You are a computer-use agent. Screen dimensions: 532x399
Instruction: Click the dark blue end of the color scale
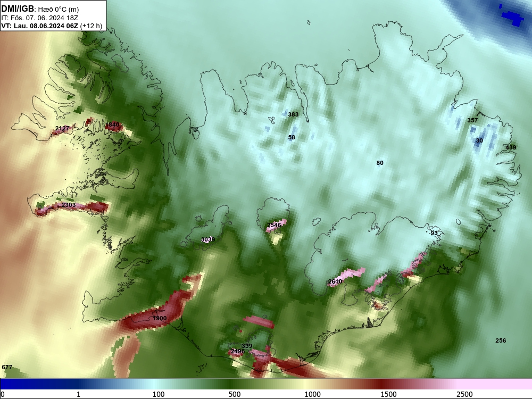point(20,384)
